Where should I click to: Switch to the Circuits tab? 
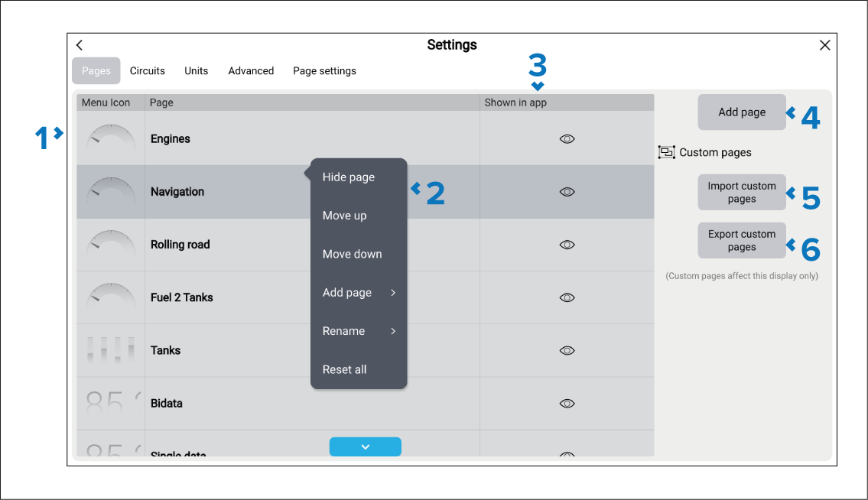148,71
